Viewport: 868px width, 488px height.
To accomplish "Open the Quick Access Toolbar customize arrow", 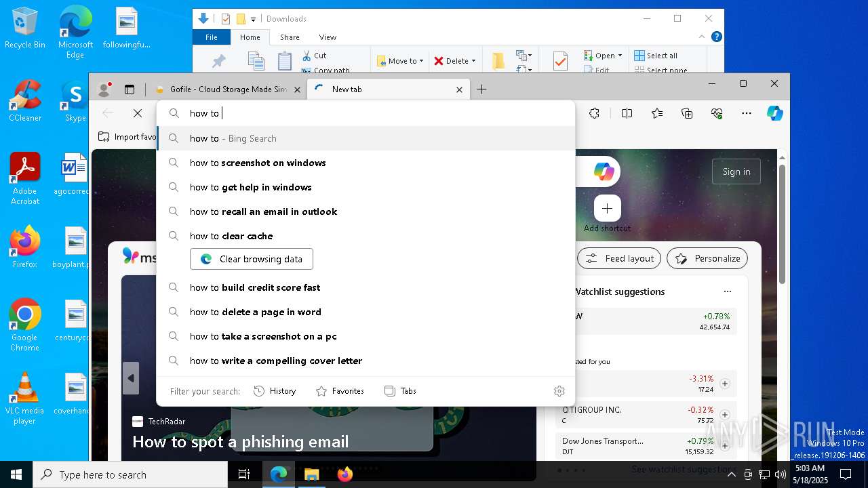I will 254,19.
